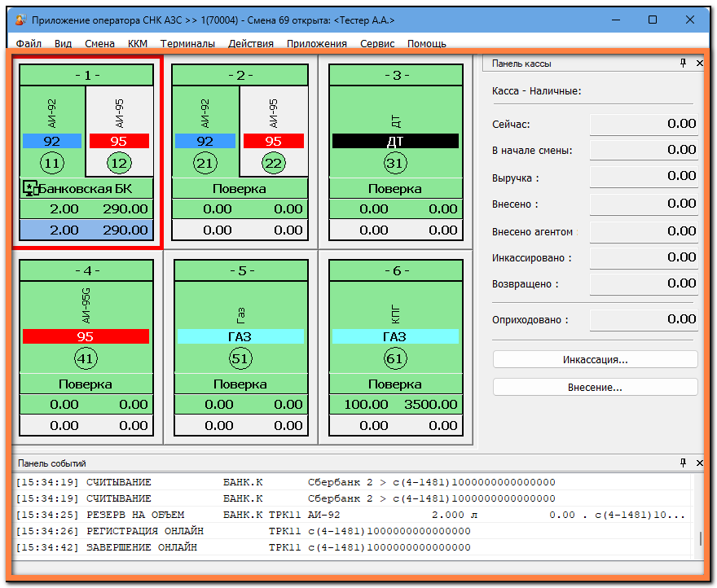This screenshot has height=588, width=717.
Task: Click the bank card icon on pump 1
Action: click(x=31, y=188)
